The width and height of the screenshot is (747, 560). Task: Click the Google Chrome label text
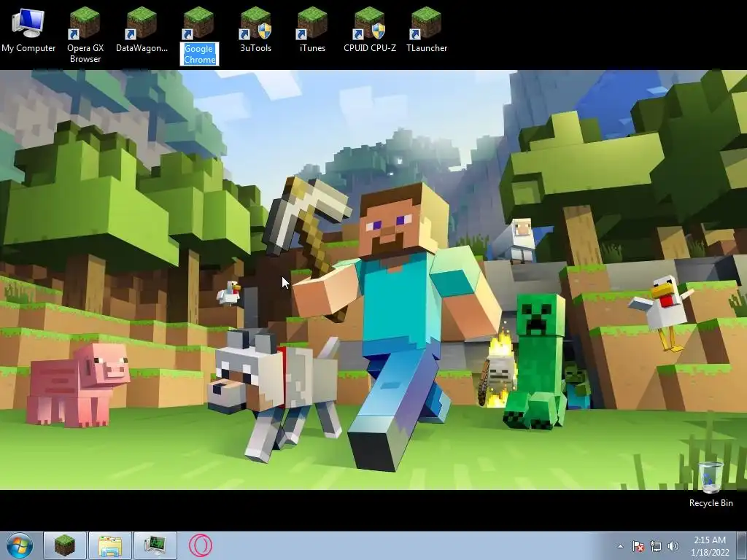(x=200, y=54)
